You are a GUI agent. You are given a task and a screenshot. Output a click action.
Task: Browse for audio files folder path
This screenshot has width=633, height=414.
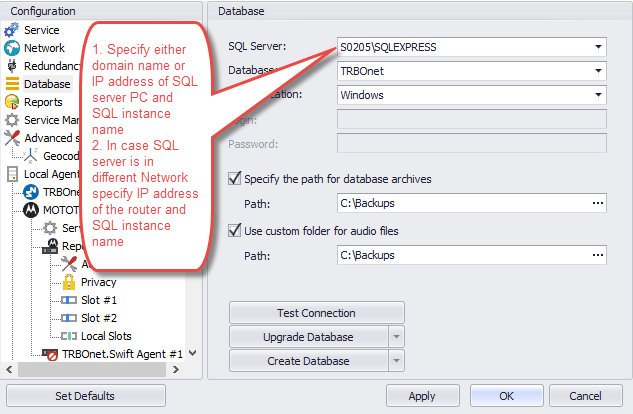pos(597,255)
